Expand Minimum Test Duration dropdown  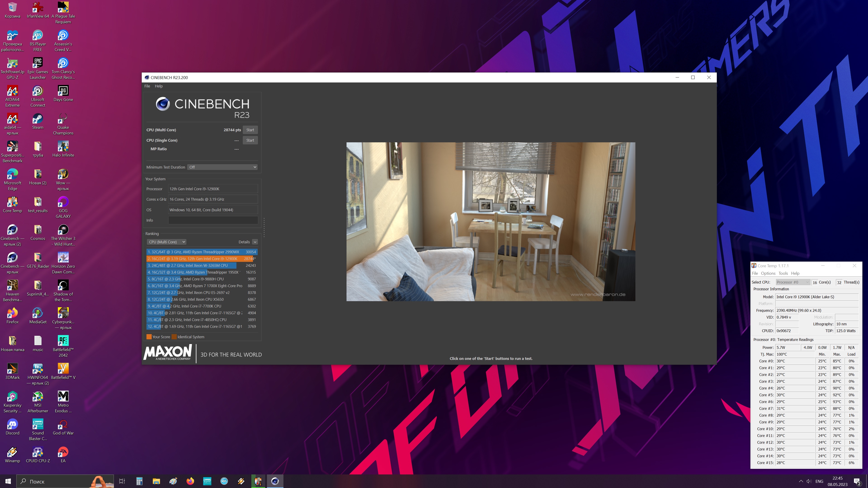tap(222, 167)
